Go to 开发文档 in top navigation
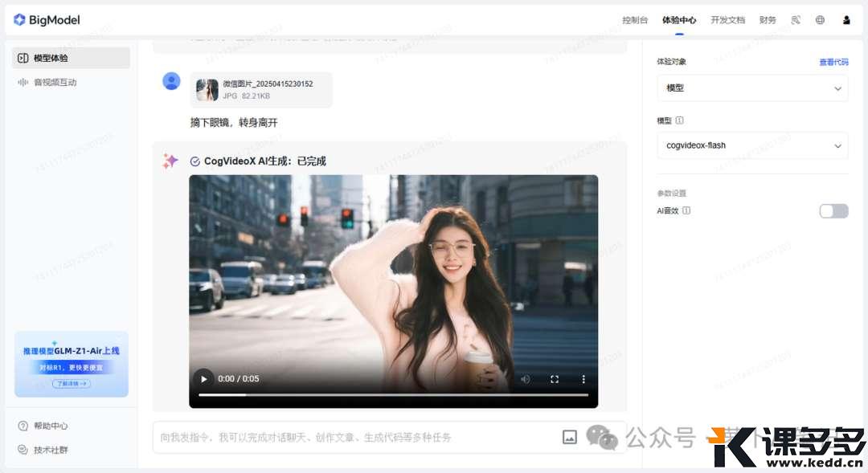 (727, 20)
